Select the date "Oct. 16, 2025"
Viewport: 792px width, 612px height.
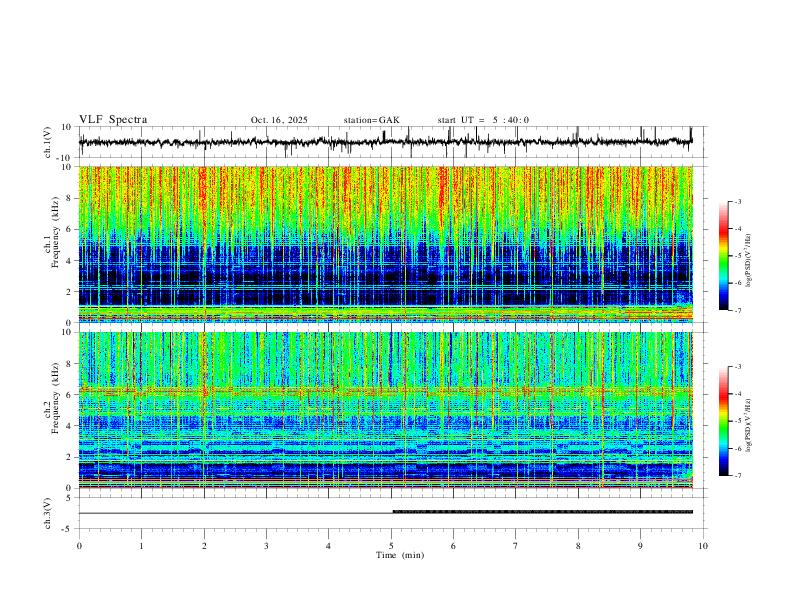tap(279, 120)
